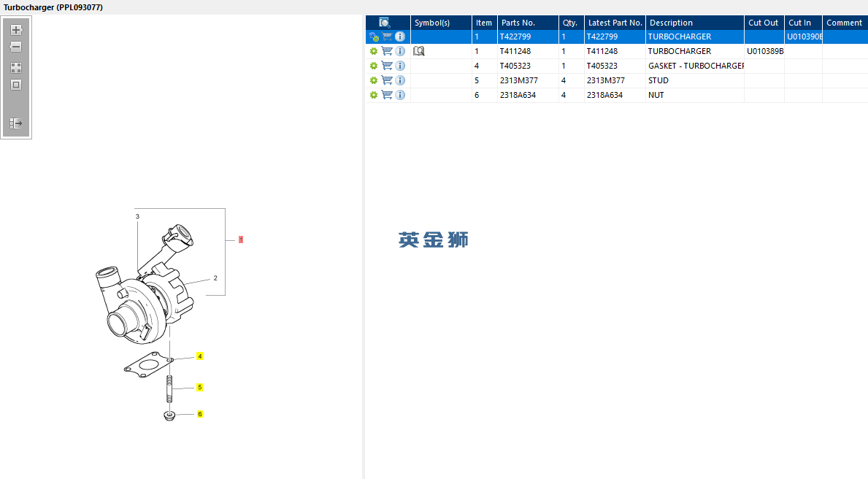Sort by the Parts No. column header
The height and width of the screenshot is (479, 868).
[528, 23]
